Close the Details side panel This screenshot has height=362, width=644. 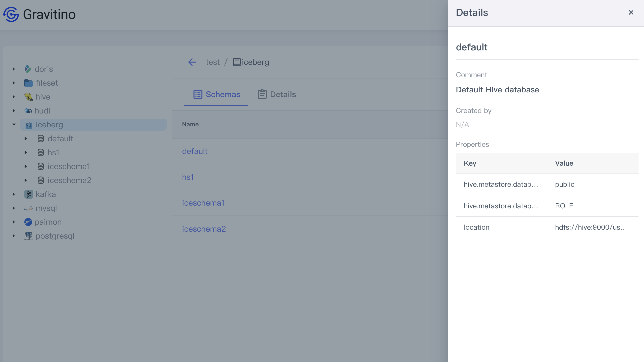coord(631,12)
